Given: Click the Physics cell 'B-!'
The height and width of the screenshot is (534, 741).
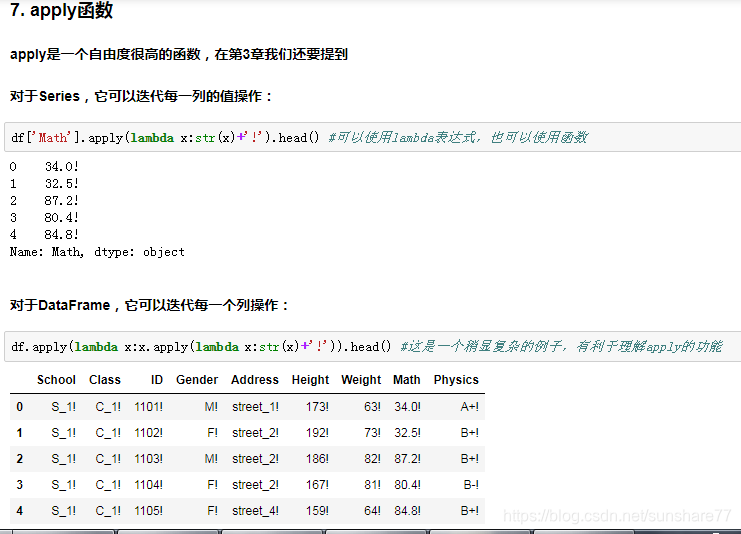Looking at the screenshot, I should click(x=471, y=485).
